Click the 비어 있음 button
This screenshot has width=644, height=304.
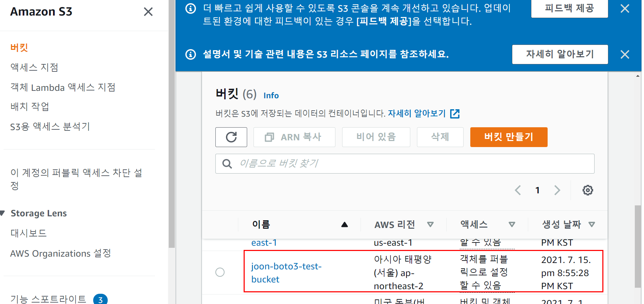coord(376,137)
